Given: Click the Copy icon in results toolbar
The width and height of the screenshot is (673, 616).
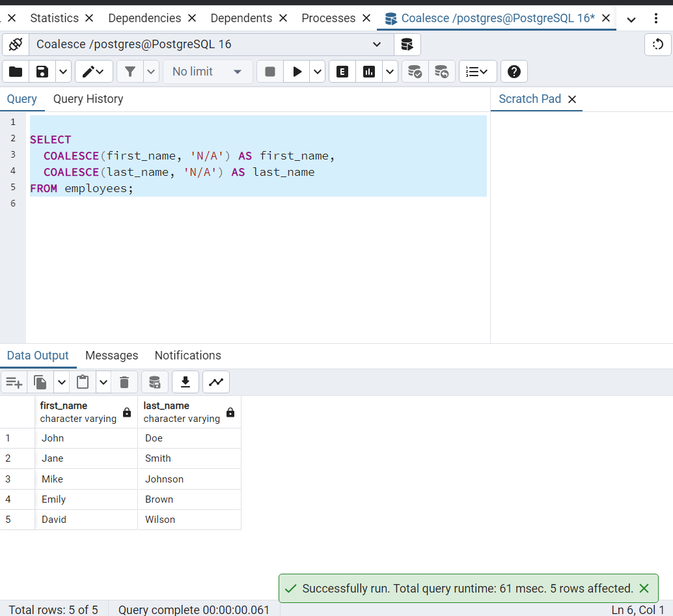Looking at the screenshot, I should [40, 382].
